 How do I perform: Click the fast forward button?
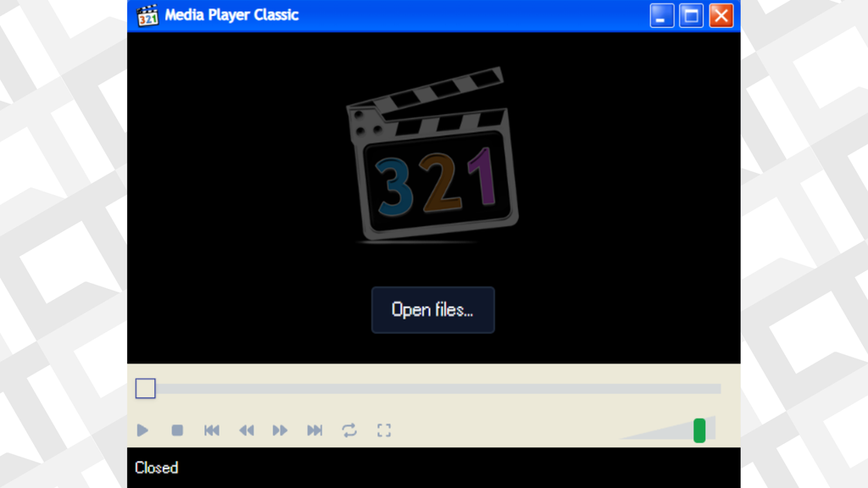pos(280,430)
